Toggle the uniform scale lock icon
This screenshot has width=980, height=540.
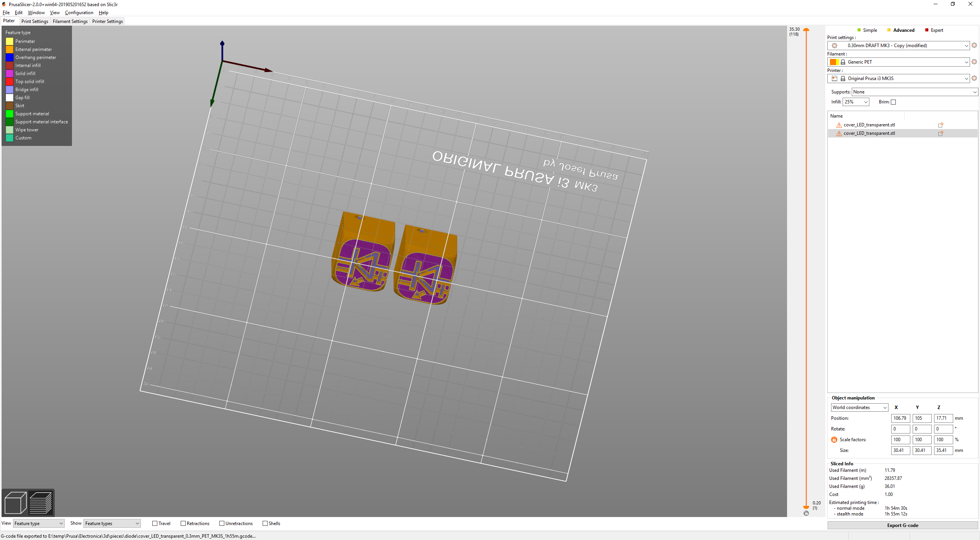pyautogui.click(x=834, y=440)
